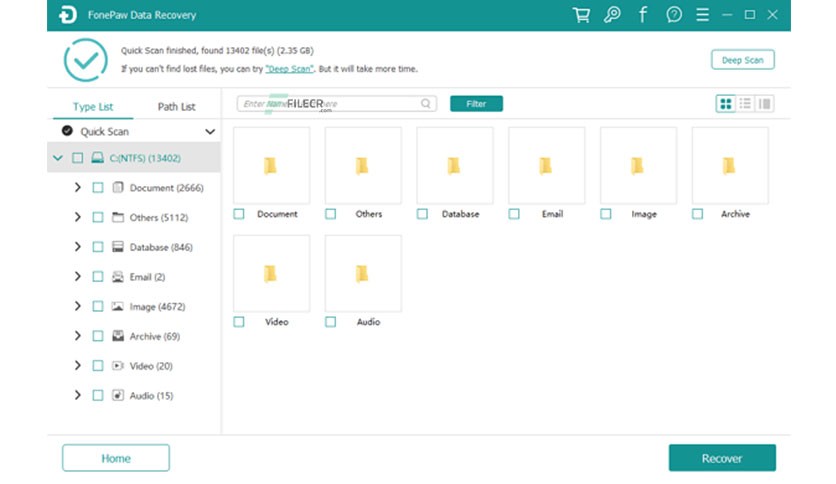Click the Image type icon in tree
836x484 pixels.
(118, 306)
